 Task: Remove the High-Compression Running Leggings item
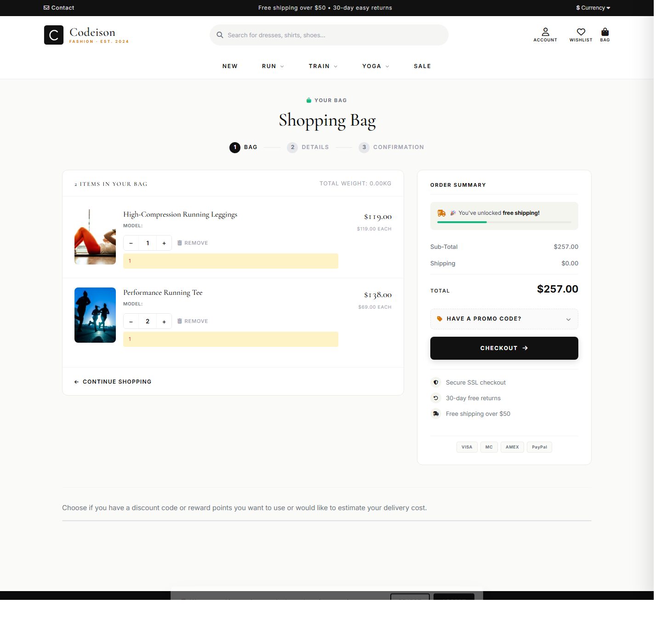(x=192, y=243)
